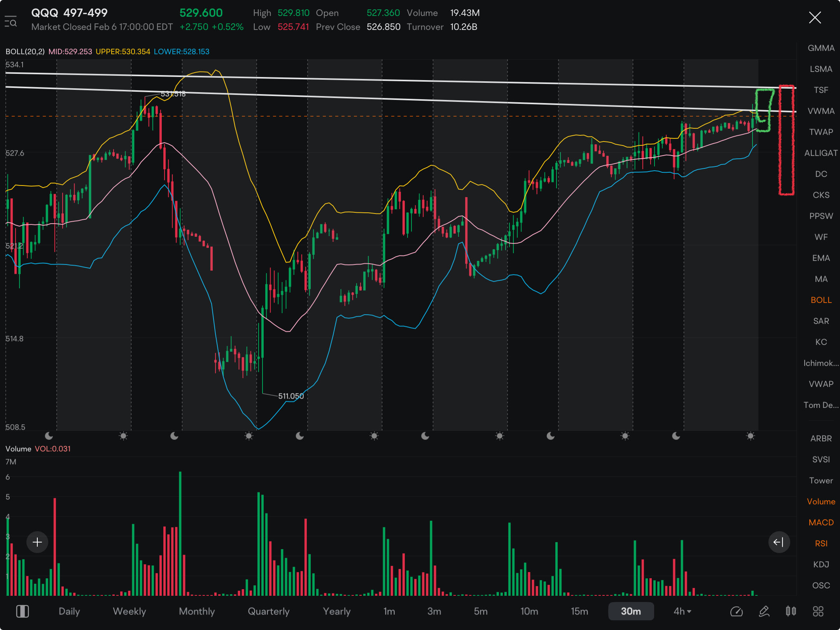Switch to Yearly timeframe
Screen dimensions: 840x630
[337, 611]
